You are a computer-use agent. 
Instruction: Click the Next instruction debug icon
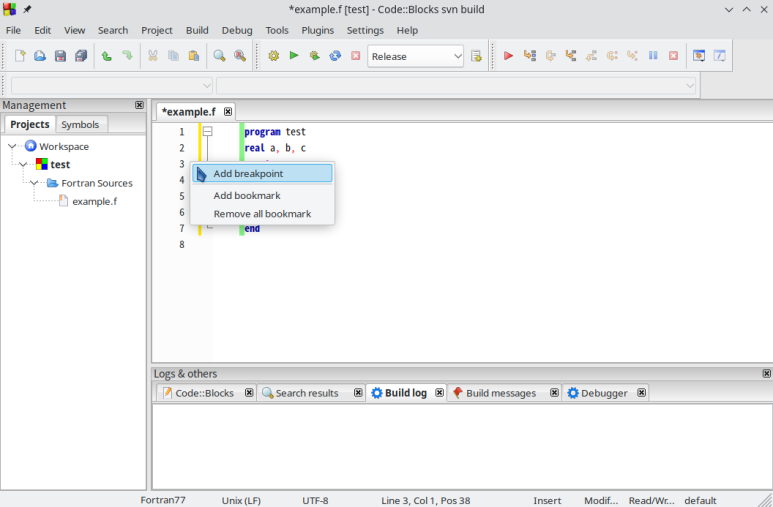pyautogui.click(x=612, y=56)
